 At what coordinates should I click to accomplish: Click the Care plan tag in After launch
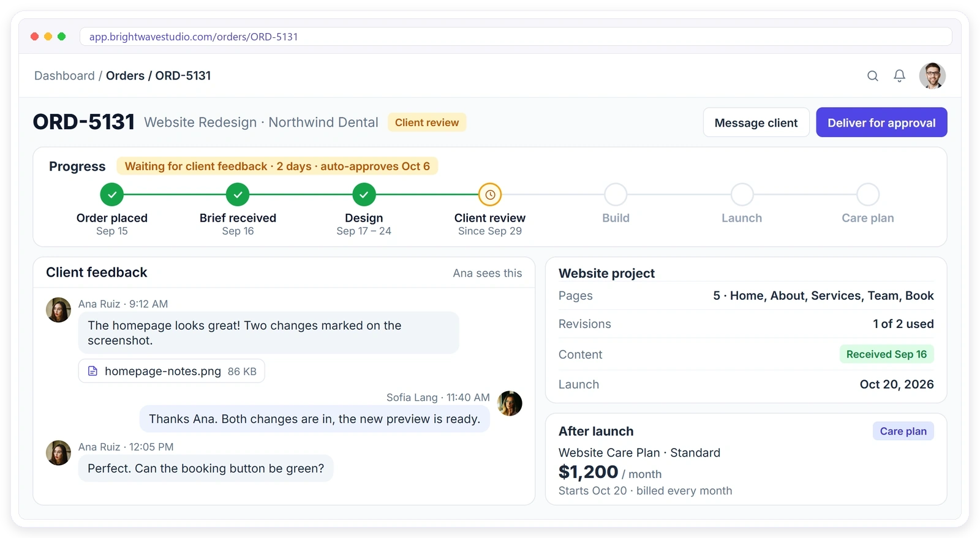pyautogui.click(x=903, y=431)
